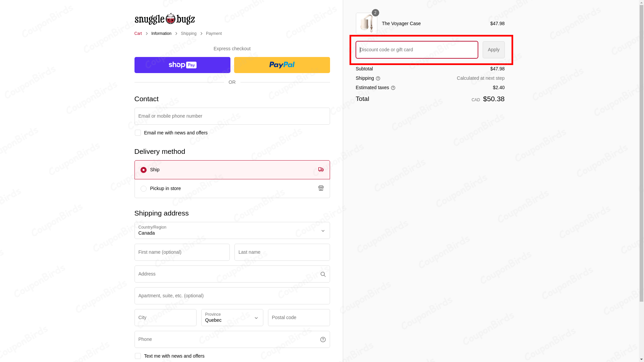
Task: Click the Payment breadcrumb step
Action: (x=214, y=34)
